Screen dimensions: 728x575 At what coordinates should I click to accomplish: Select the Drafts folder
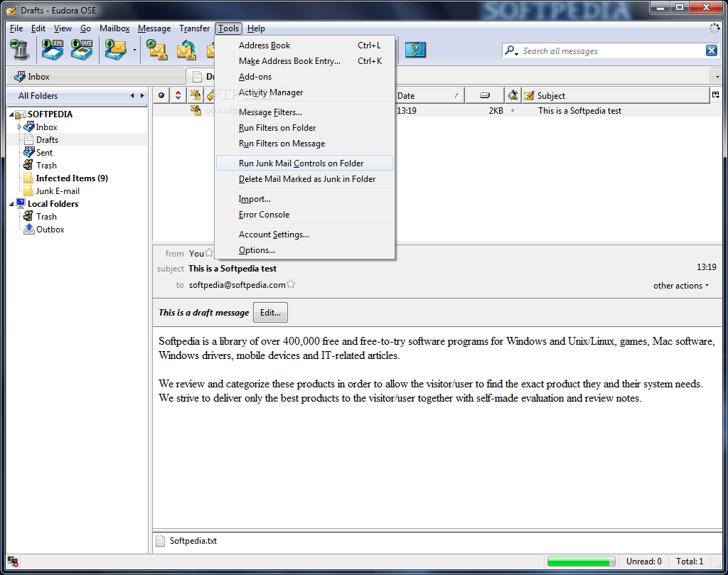click(x=47, y=140)
